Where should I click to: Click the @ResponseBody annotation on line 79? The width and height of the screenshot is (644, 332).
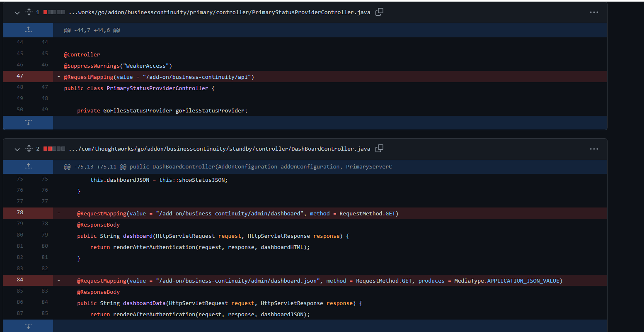pos(98,225)
